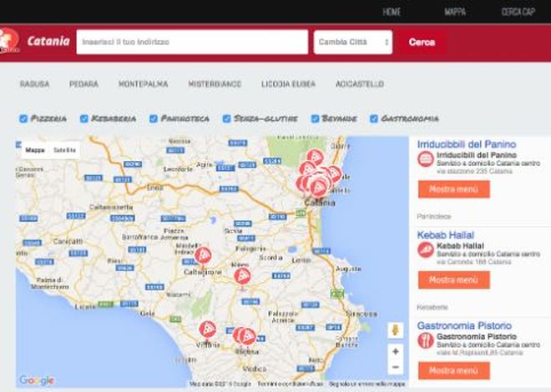This screenshot has width=551, height=392.
Task: Focus the address input field
Action: click(x=192, y=42)
